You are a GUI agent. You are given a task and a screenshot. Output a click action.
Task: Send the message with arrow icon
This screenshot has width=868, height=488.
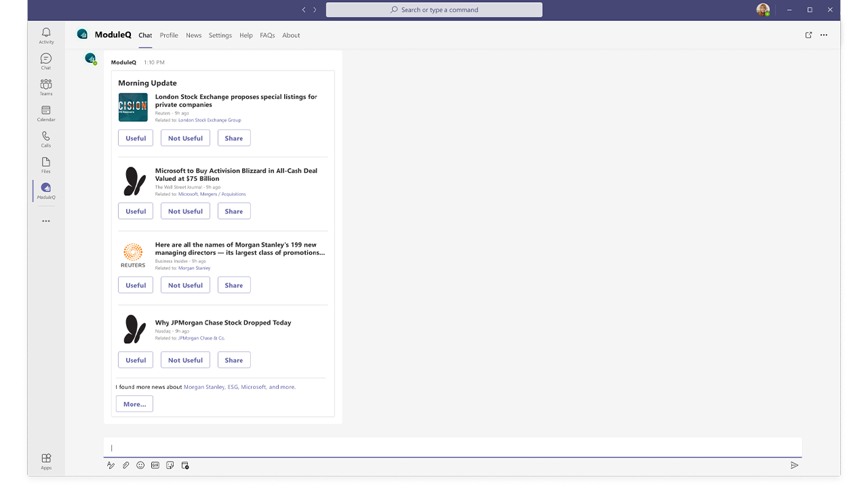(x=794, y=465)
